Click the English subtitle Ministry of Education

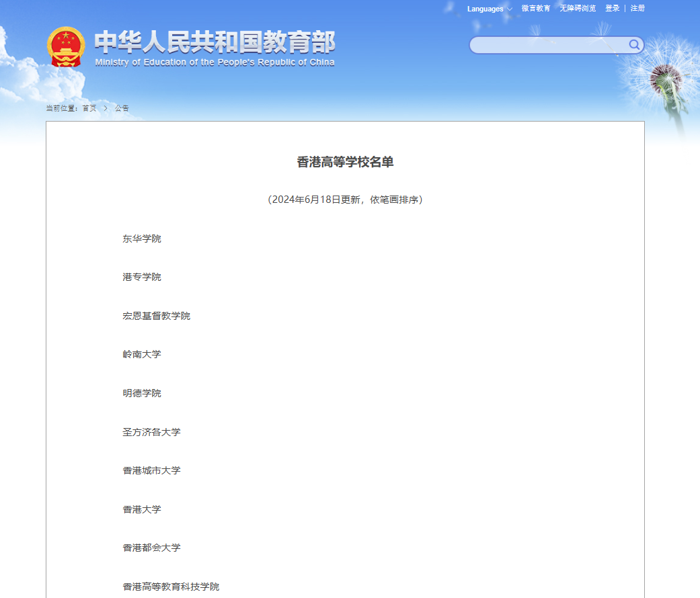[215, 62]
